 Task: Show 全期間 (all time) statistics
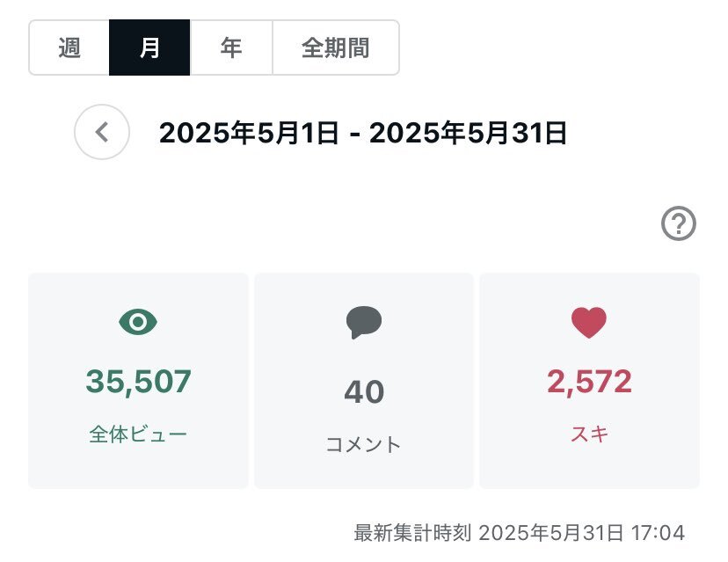tap(336, 47)
